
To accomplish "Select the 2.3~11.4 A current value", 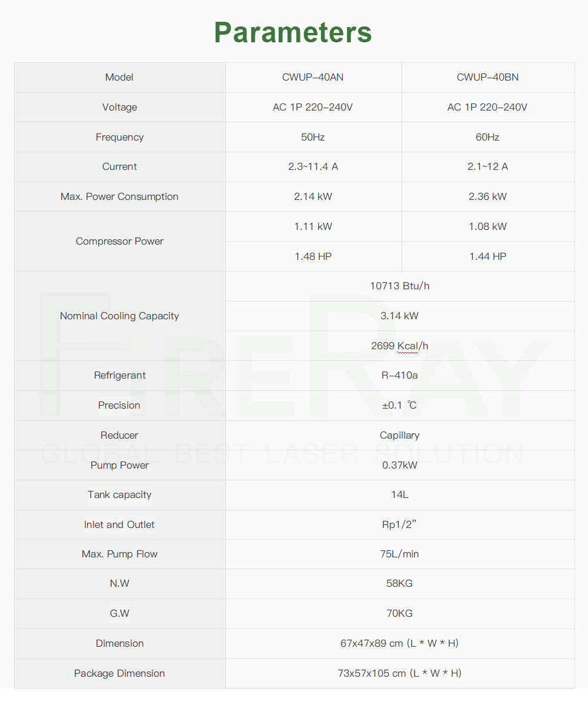I will [x=313, y=167].
